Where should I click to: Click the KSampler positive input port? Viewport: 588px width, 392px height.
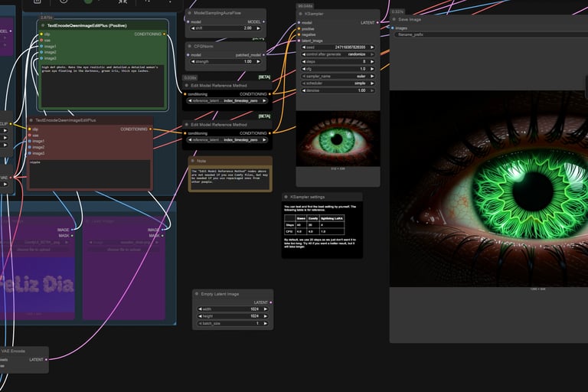(299, 29)
